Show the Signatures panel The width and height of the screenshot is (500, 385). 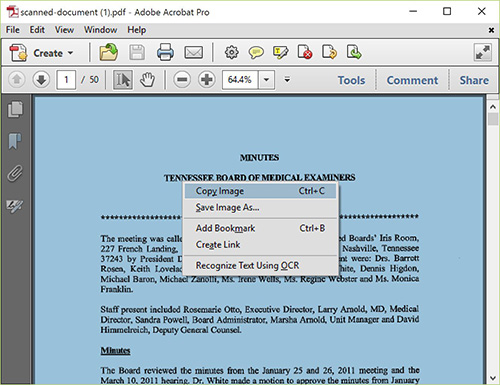coord(15,206)
